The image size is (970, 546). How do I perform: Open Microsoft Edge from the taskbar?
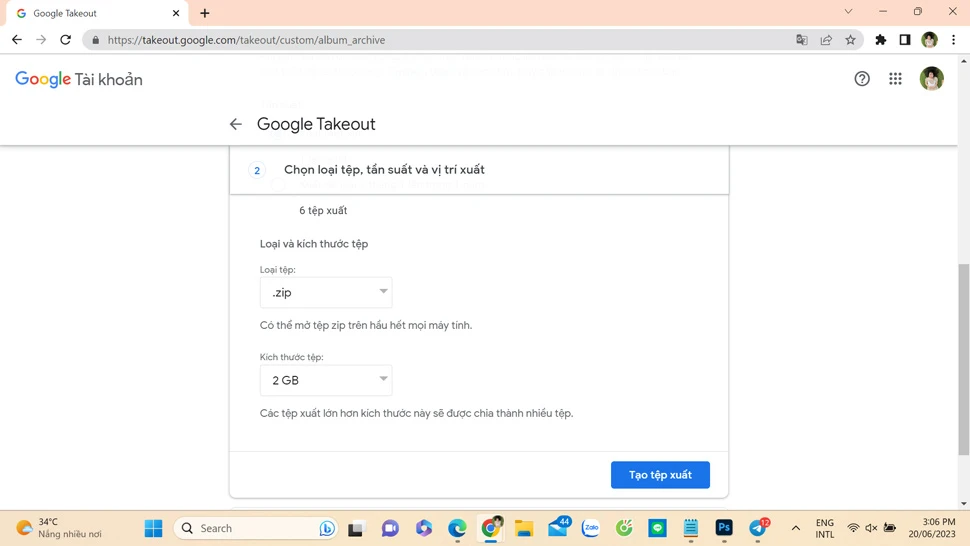pos(457,528)
